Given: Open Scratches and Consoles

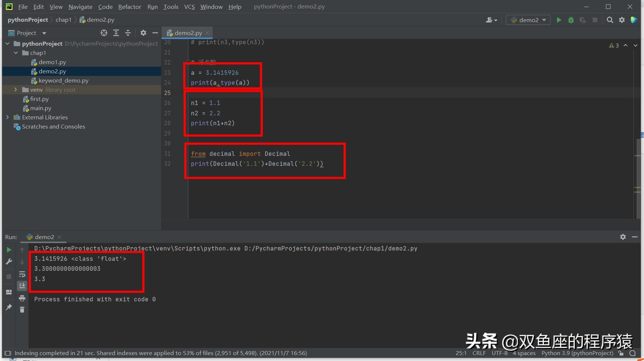Looking at the screenshot, I should click(53, 126).
